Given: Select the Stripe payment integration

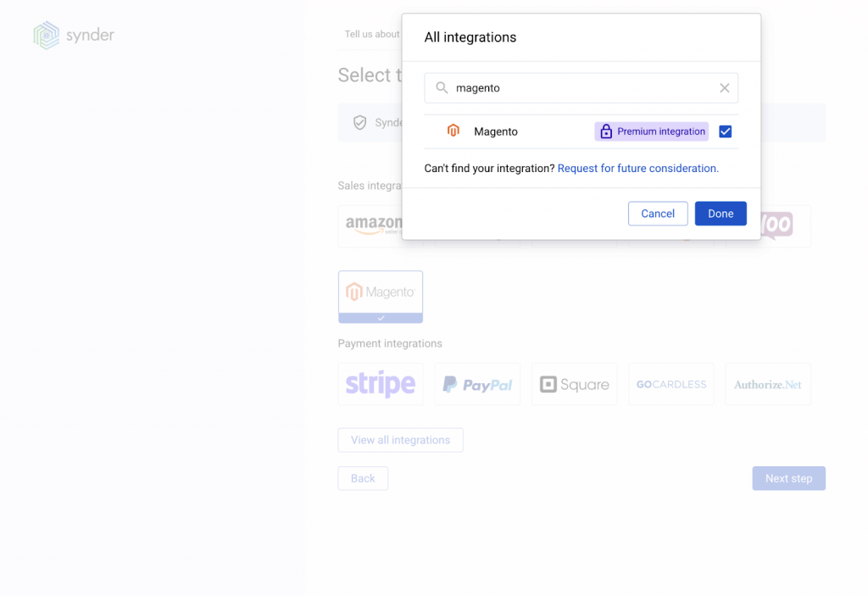Looking at the screenshot, I should (x=381, y=384).
